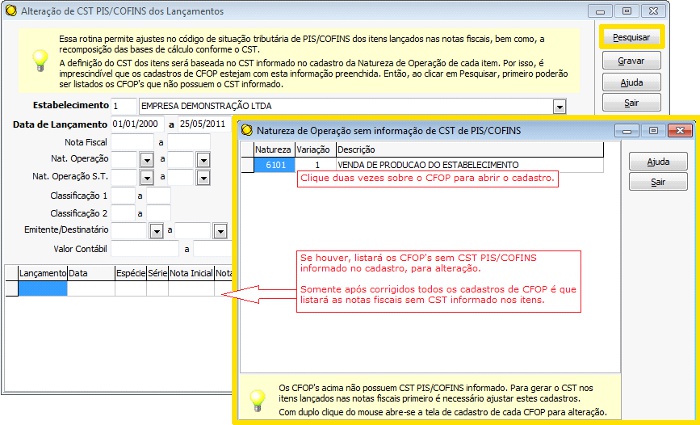The height and width of the screenshot is (425, 700).
Task: Click the first Classificação 2 field
Action: pos(123,213)
